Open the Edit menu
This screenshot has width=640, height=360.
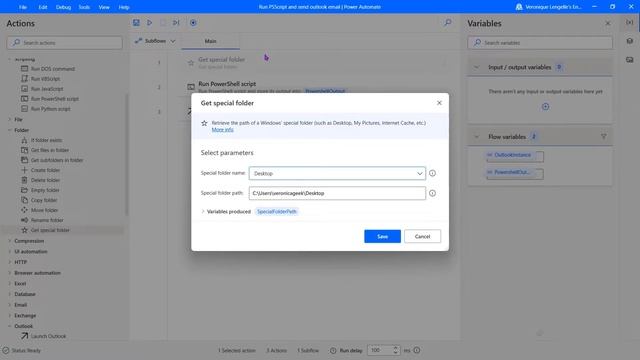click(43, 7)
